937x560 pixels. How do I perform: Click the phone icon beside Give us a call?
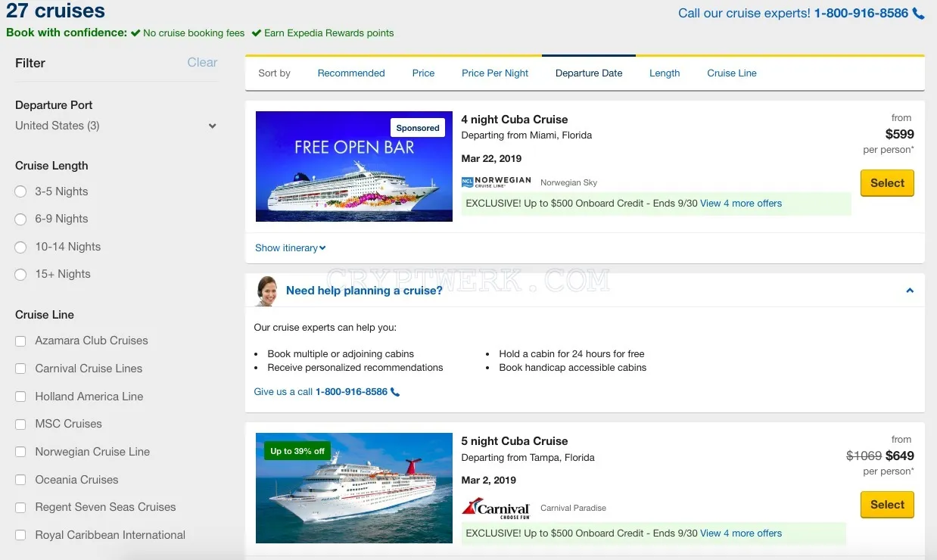click(395, 392)
